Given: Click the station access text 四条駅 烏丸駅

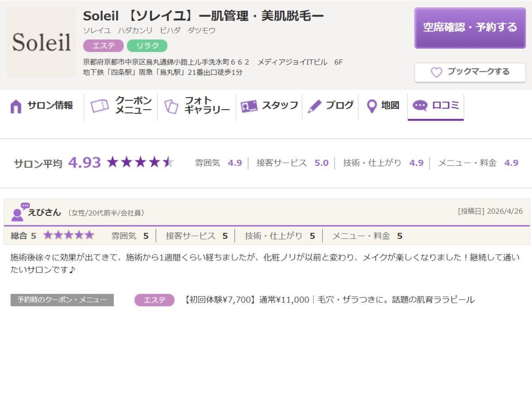Looking at the screenshot, I should pos(163,72).
